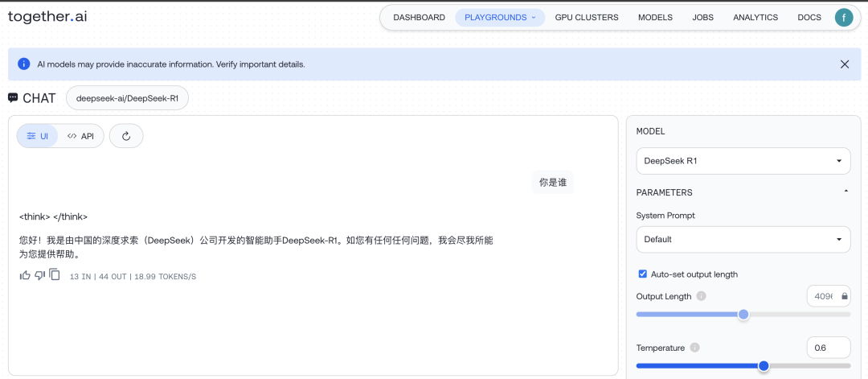Collapse the PARAMETERS section arrow
The image size is (868, 379).
click(845, 192)
